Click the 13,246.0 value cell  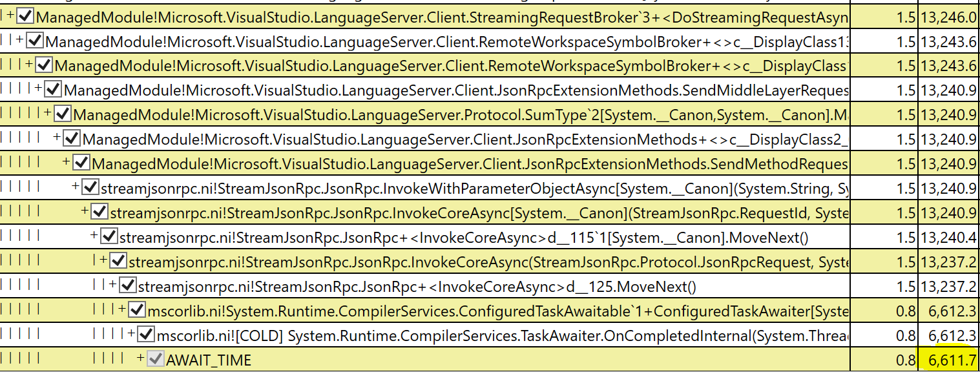948,17
